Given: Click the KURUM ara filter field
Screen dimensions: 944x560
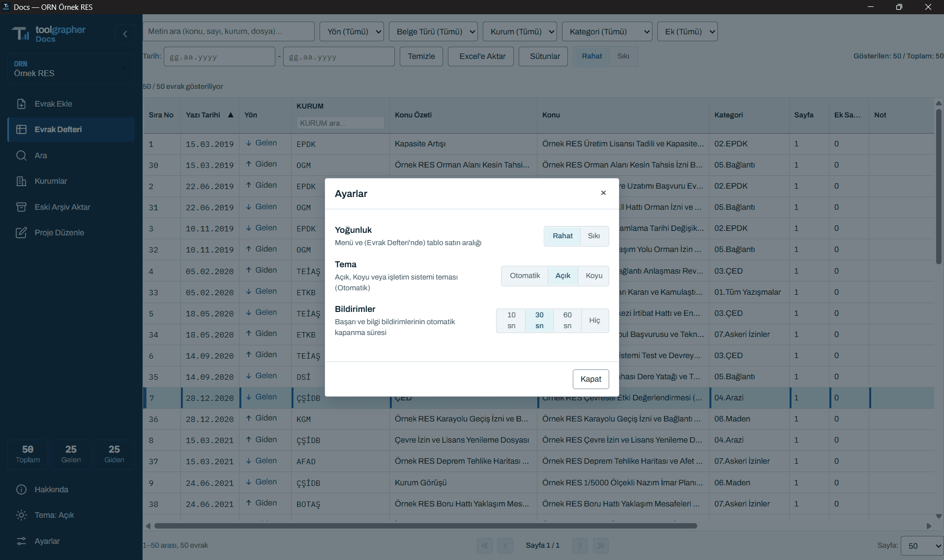Looking at the screenshot, I should coord(340,123).
